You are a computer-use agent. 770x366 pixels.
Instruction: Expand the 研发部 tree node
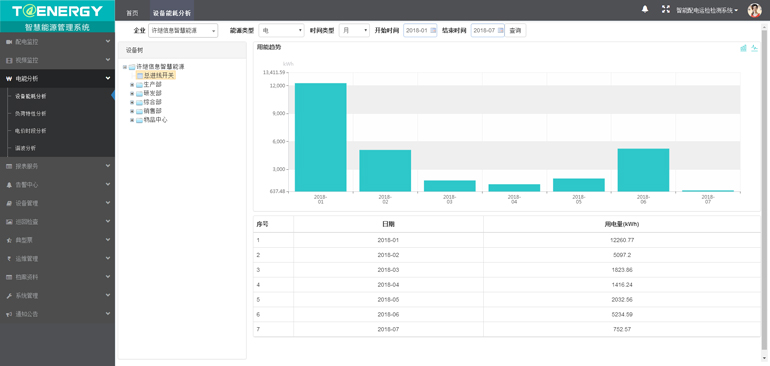(x=132, y=93)
